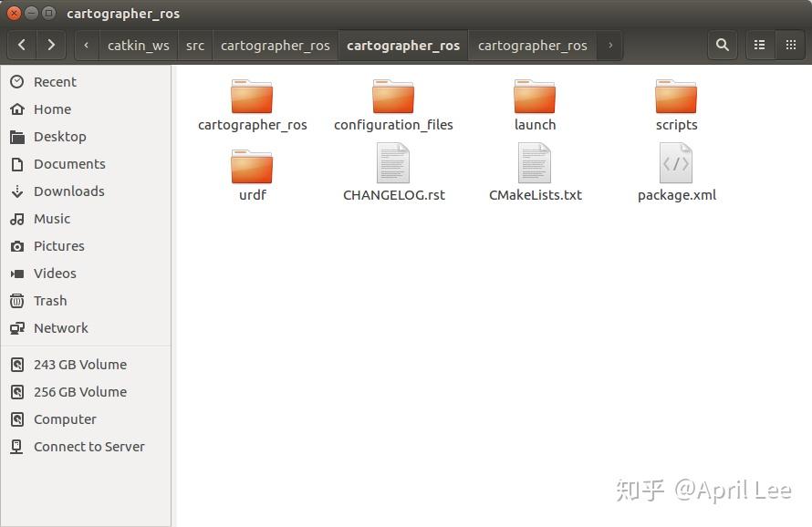Navigate back using the back arrow
Image resolution: width=812 pixels, height=527 pixels.
coord(20,44)
